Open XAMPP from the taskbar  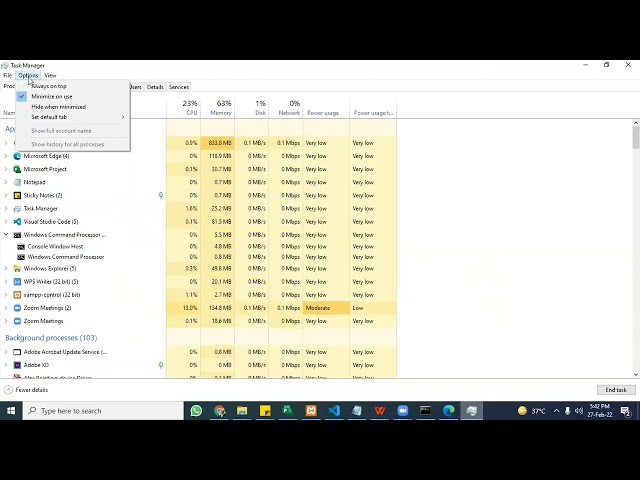pos(311,411)
